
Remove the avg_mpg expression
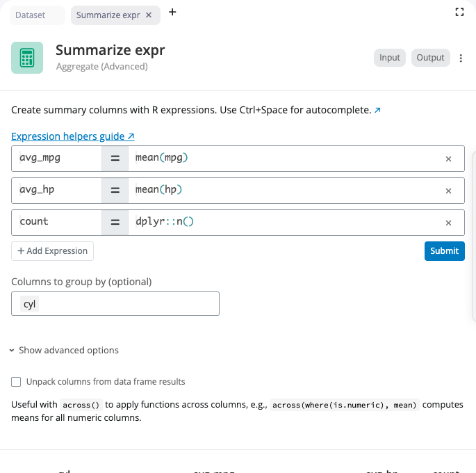pyautogui.click(x=448, y=159)
